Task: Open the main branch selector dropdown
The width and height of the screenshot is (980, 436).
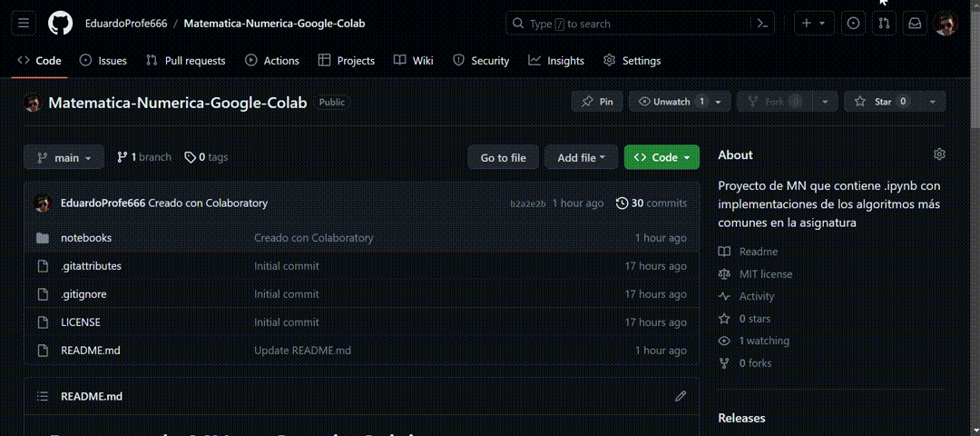Action: click(64, 158)
